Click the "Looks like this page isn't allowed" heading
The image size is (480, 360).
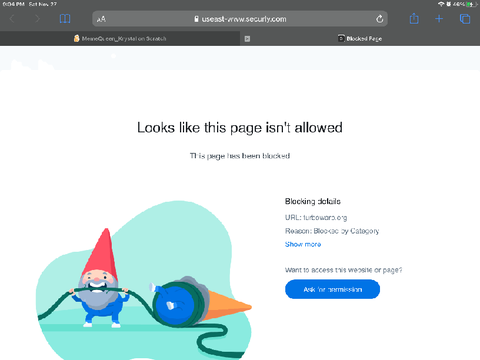240,128
